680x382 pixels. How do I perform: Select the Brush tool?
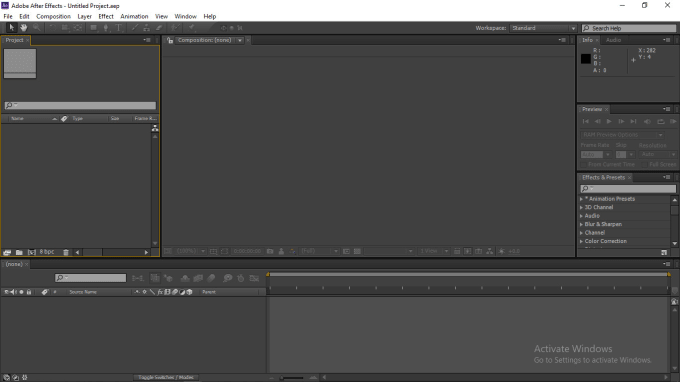click(135, 28)
